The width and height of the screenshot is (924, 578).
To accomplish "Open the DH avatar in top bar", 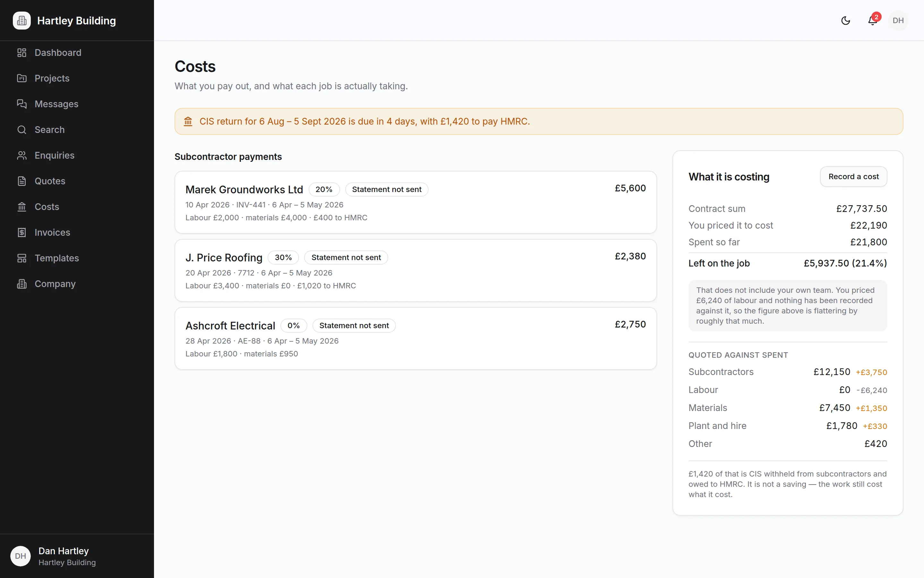I will 898,21.
